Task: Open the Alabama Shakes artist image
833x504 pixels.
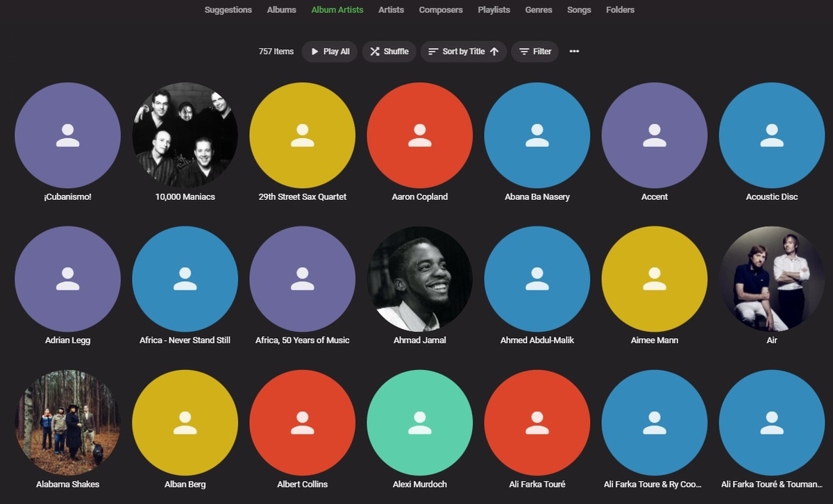Action: (68, 423)
